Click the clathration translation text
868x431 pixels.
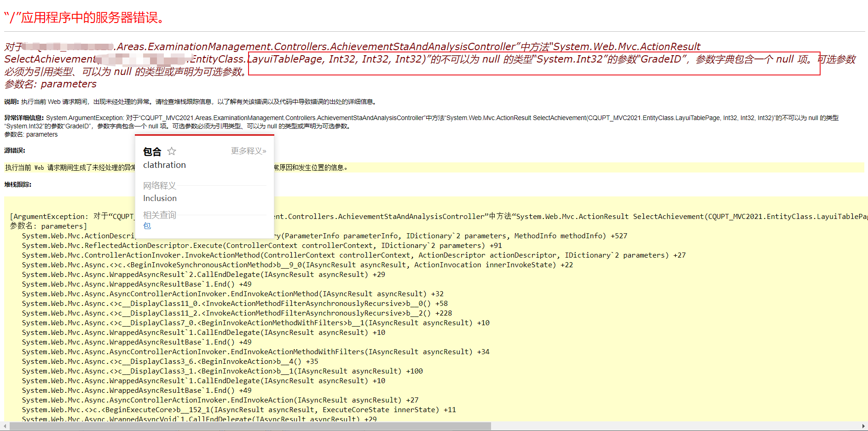pos(164,165)
